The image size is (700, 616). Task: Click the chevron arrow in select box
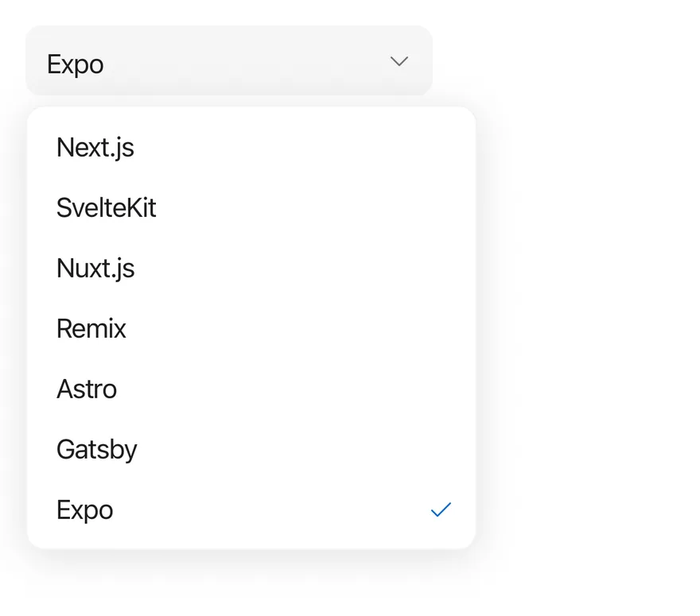click(399, 61)
